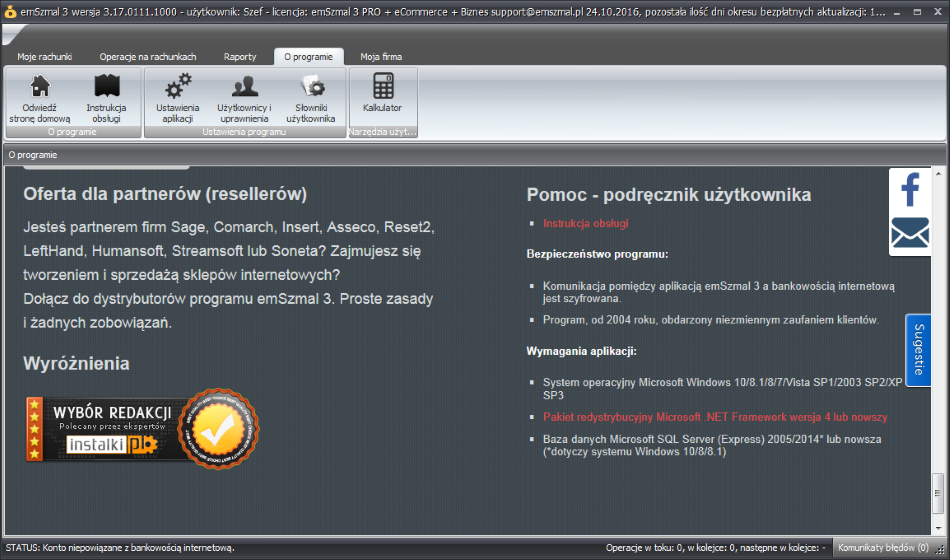Click the Wybór Redakcji instalki.pl badge
The width and height of the screenshot is (950, 560).
142,428
